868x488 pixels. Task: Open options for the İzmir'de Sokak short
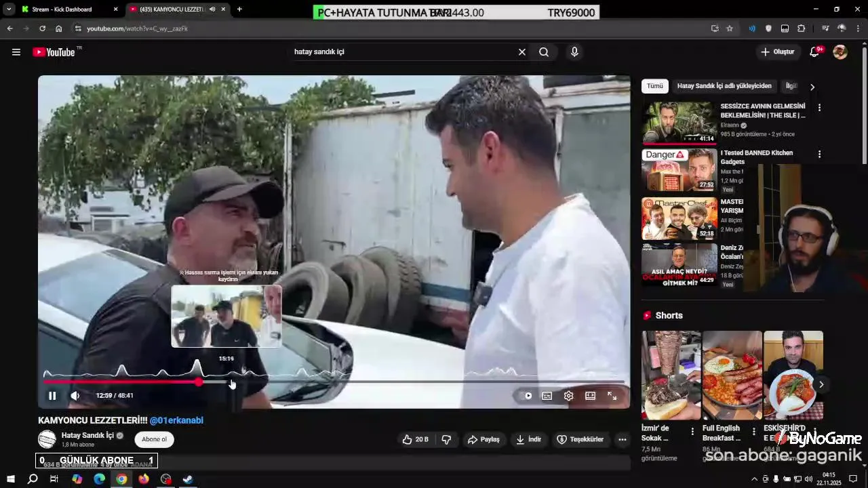click(x=692, y=432)
